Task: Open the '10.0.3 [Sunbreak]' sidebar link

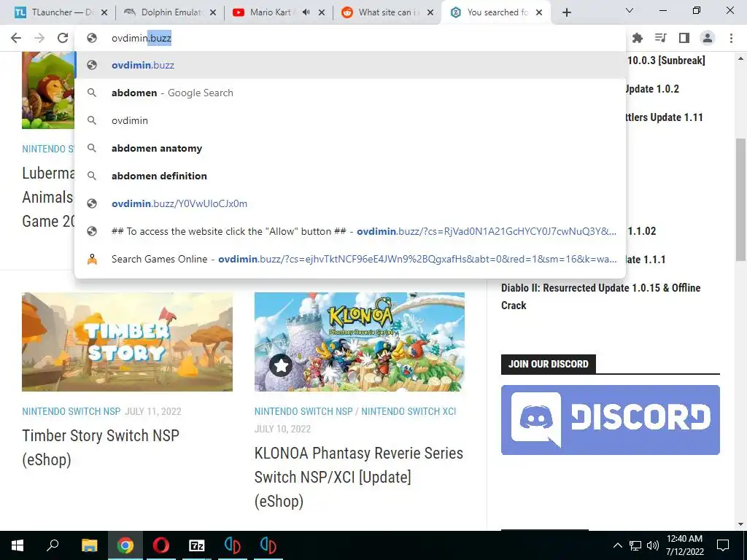Action: (x=666, y=61)
